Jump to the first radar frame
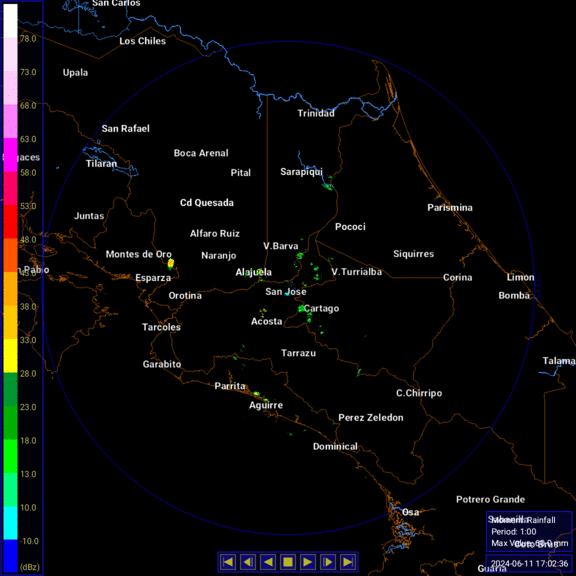 point(228,562)
